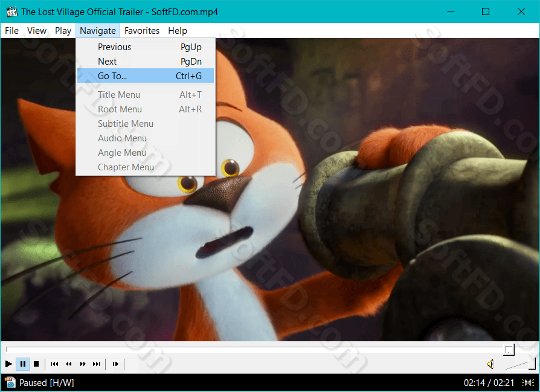
Task: Click the Pause button
Action: (23, 364)
